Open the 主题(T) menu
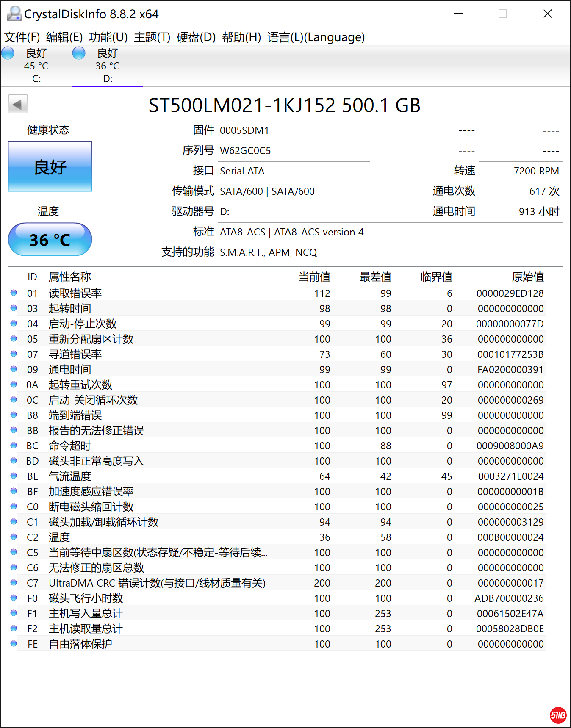 coord(152,37)
